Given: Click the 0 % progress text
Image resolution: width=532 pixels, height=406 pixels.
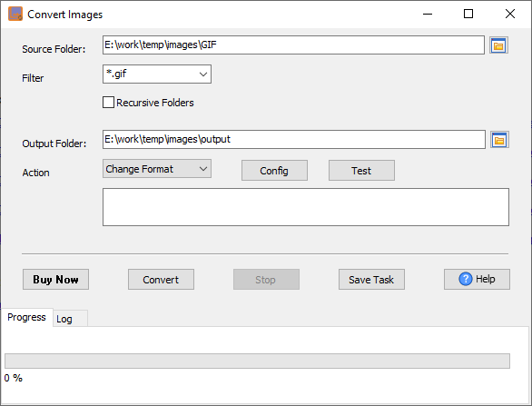Looking at the screenshot, I should coord(14,378).
